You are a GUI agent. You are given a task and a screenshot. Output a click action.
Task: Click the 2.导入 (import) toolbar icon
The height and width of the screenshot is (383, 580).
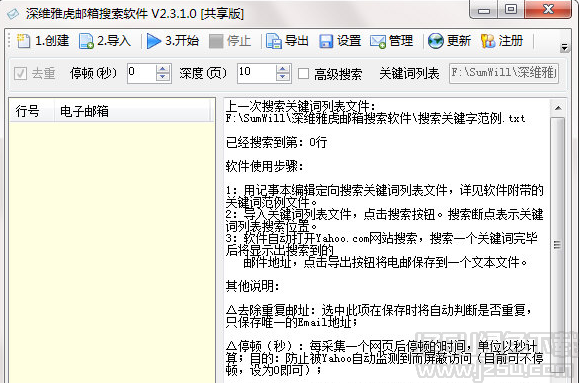pos(86,41)
